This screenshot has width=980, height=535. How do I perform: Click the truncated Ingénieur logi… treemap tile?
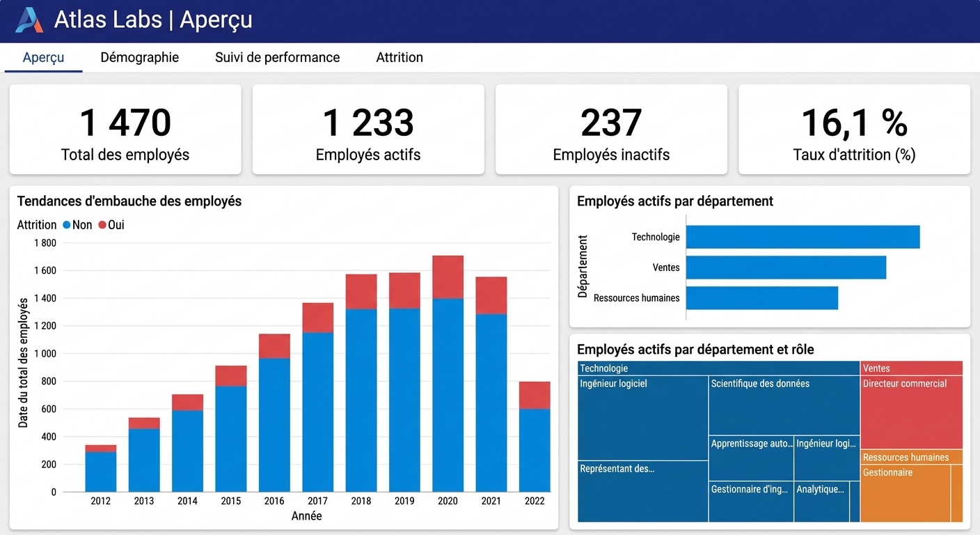(x=827, y=458)
